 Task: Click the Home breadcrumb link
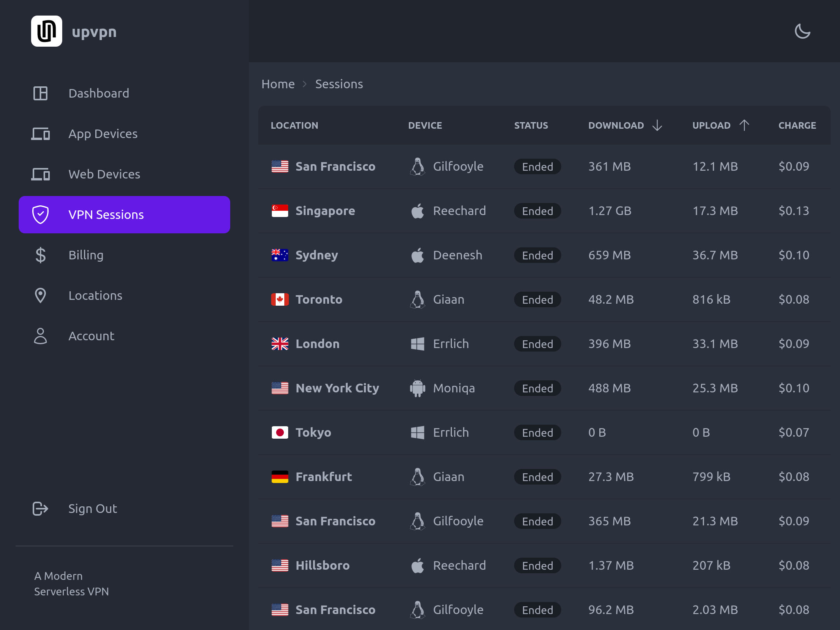click(278, 84)
